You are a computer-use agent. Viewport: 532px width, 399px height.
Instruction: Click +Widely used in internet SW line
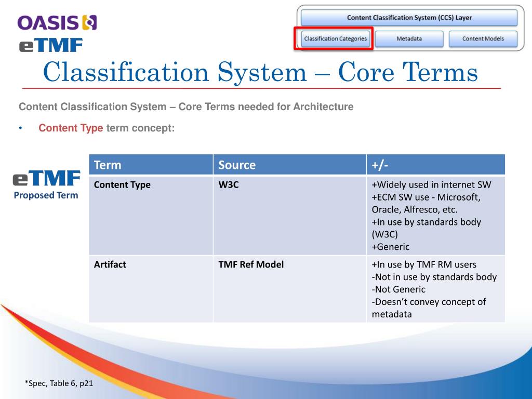pyautogui.click(x=431, y=184)
